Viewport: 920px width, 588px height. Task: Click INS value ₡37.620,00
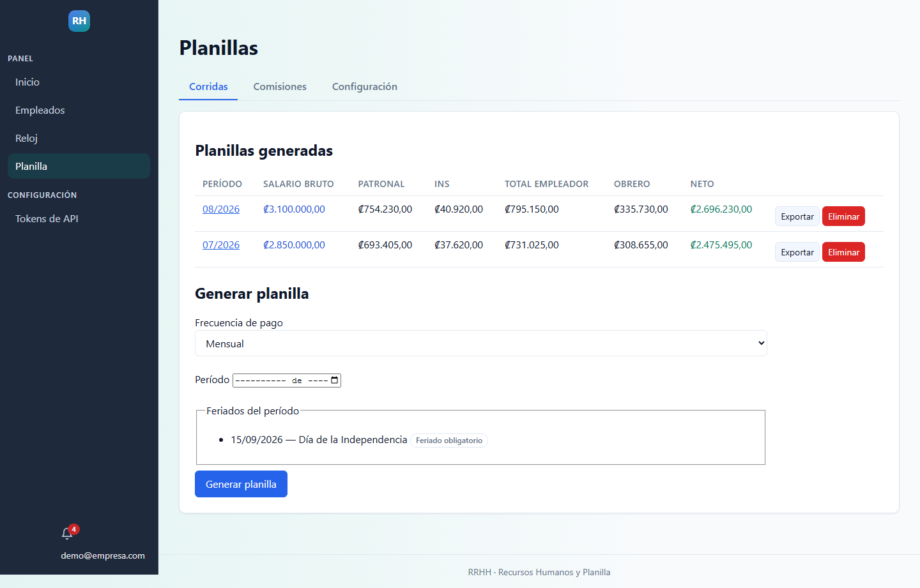pos(459,245)
